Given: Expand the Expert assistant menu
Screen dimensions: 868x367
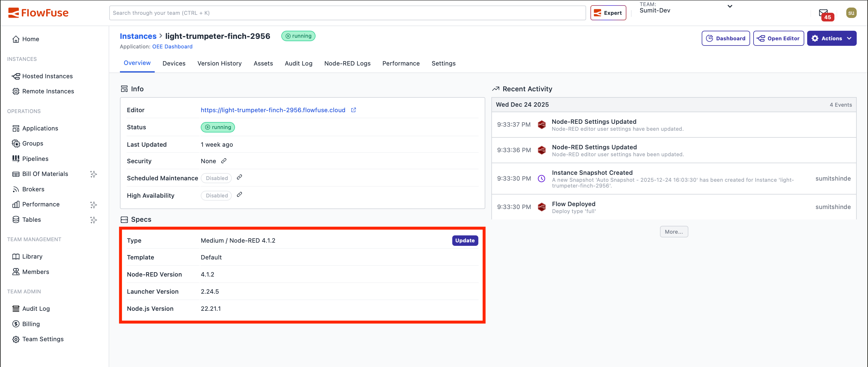Looking at the screenshot, I should (608, 12).
